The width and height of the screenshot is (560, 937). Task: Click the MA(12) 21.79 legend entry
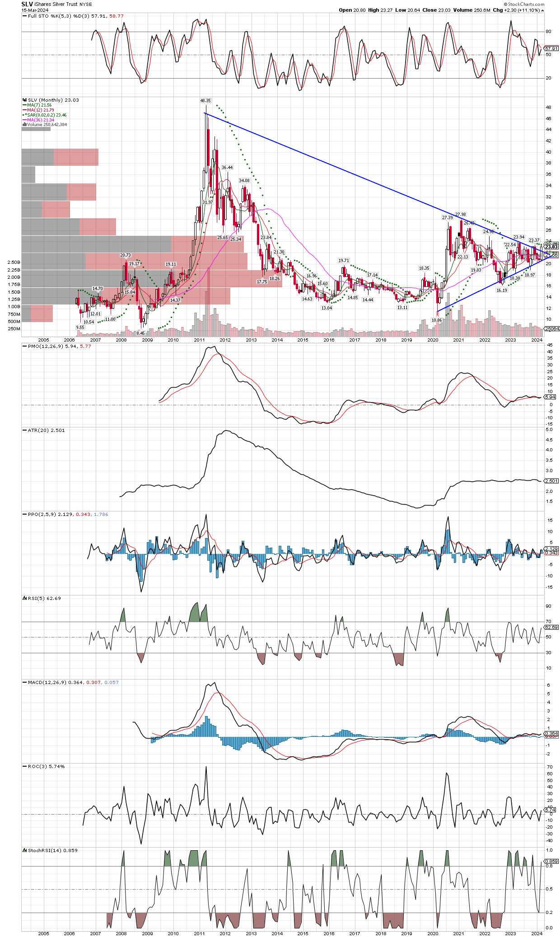click(41, 110)
